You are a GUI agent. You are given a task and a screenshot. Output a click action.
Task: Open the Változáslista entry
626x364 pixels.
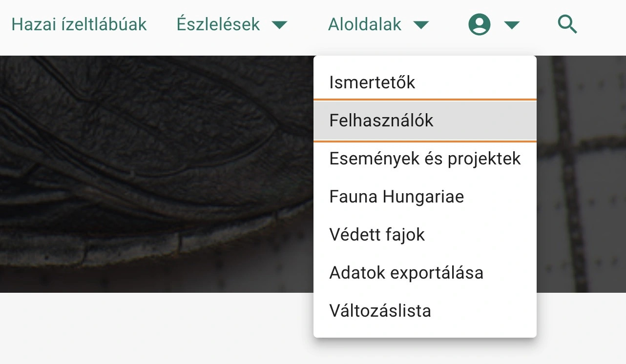(x=380, y=310)
